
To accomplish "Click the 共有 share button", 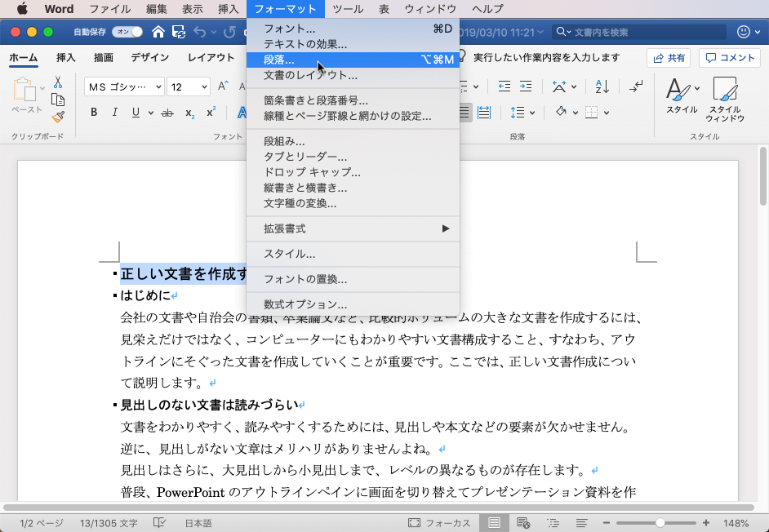I will pyautogui.click(x=669, y=58).
